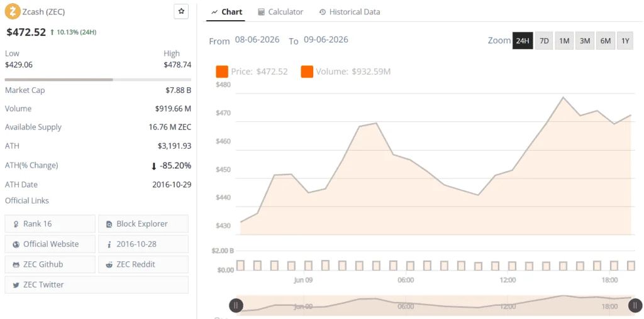Click the Low price $429.06

pos(18,65)
